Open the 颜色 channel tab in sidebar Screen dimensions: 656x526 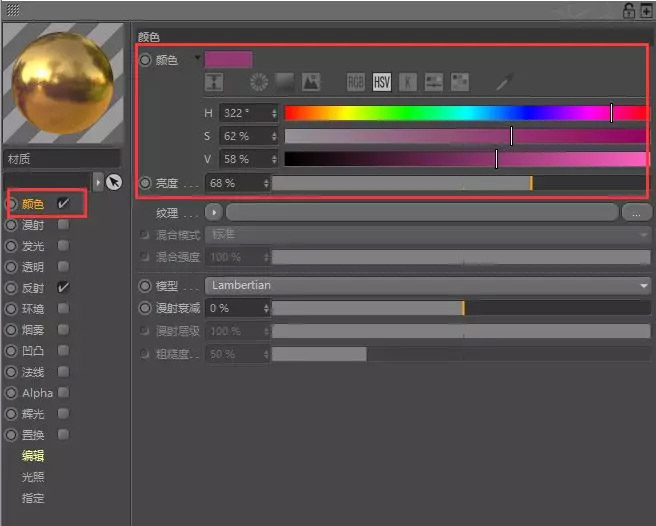click(x=33, y=204)
